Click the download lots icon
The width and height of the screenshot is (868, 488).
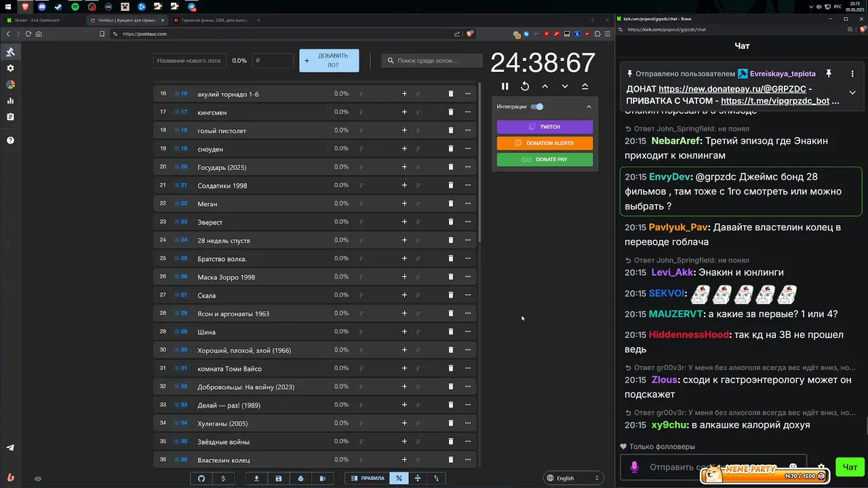(256, 479)
